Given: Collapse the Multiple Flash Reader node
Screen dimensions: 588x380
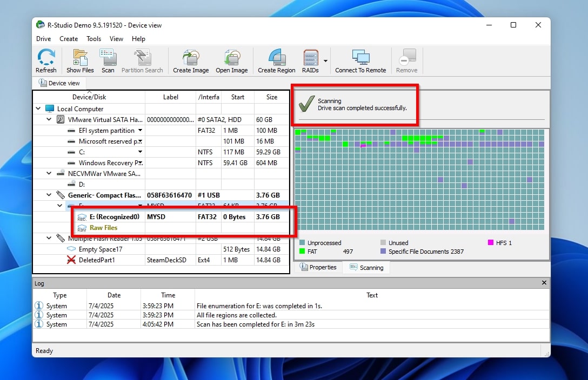Looking at the screenshot, I should pyautogui.click(x=49, y=238).
